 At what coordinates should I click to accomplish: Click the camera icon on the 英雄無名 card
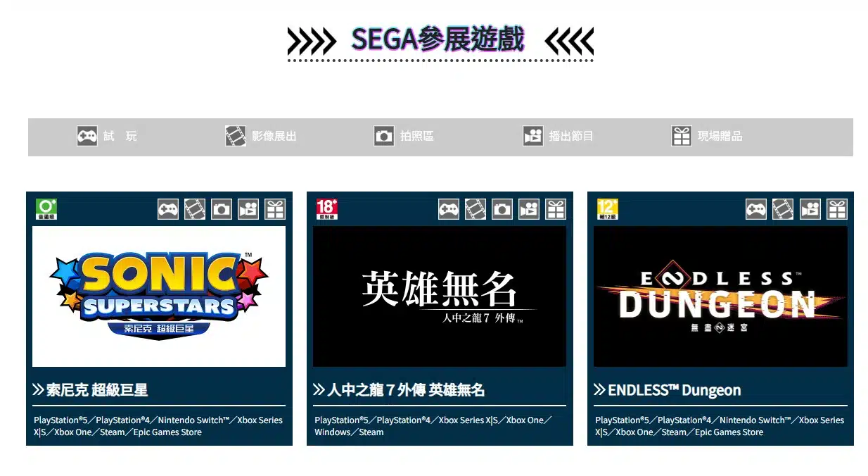pos(502,209)
